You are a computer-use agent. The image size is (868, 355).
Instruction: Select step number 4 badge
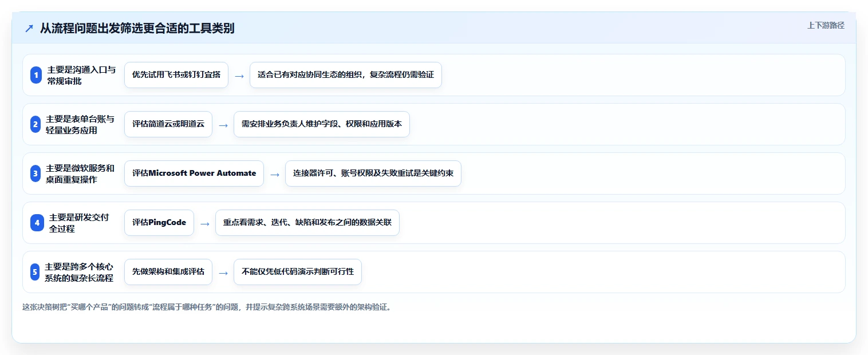click(x=37, y=223)
